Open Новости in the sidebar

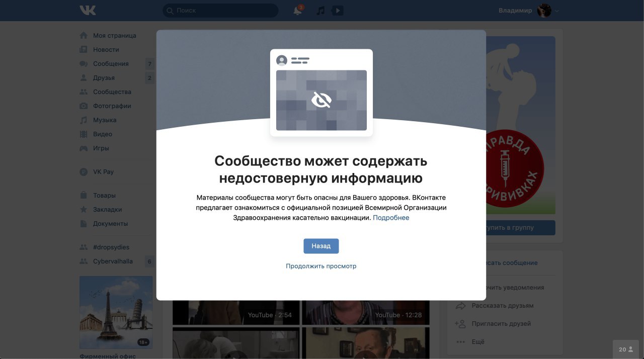click(x=106, y=50)
